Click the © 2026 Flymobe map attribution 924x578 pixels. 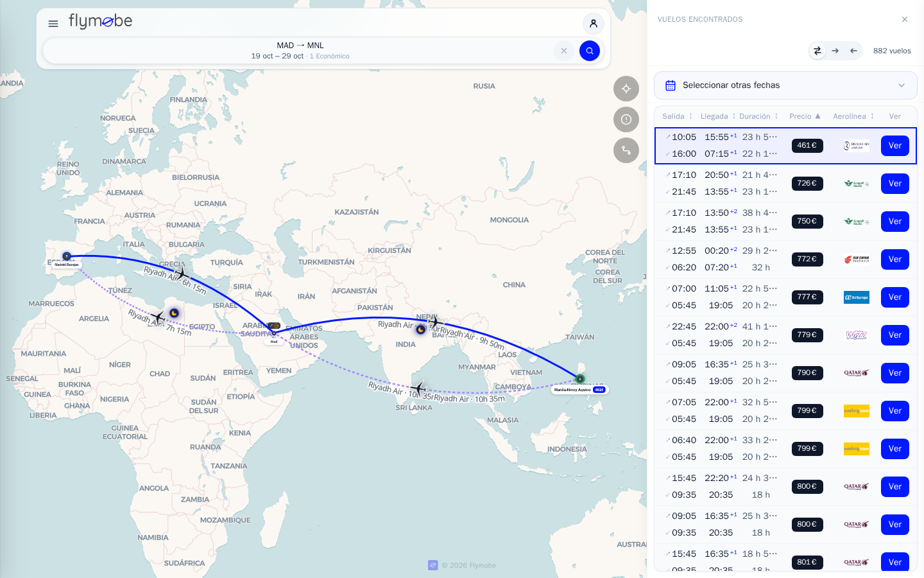(462, 565)
